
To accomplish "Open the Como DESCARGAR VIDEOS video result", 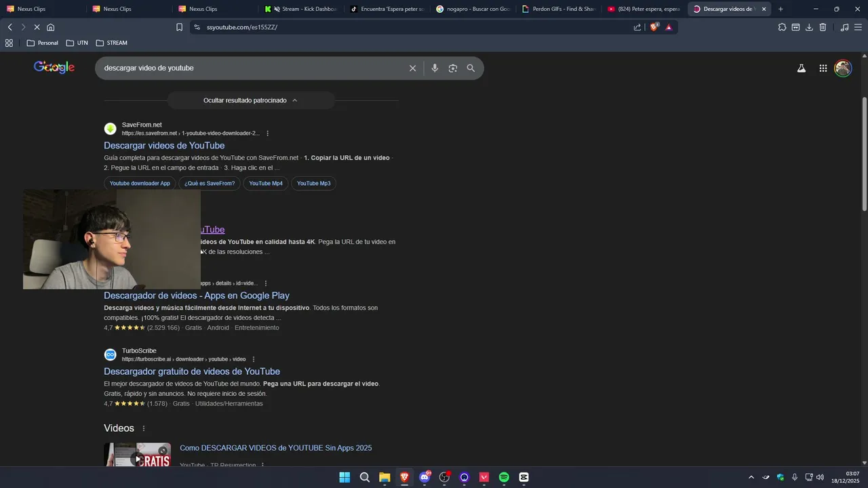I will [x=275, y=448].
